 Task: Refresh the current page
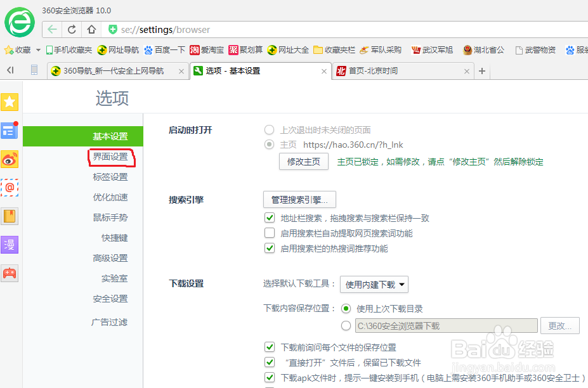coord(70,29)
